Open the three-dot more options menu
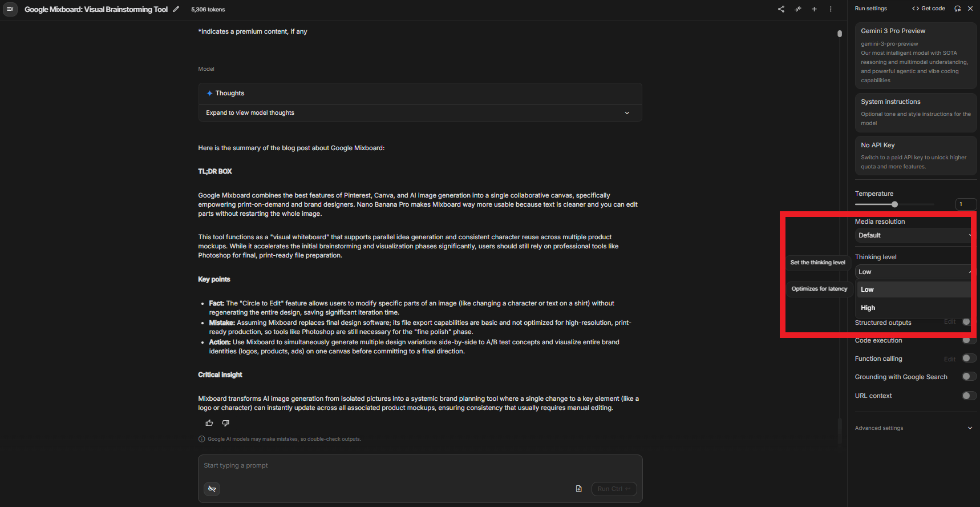The width and height of the screenshot is (980, 507). tap(831, 9)
